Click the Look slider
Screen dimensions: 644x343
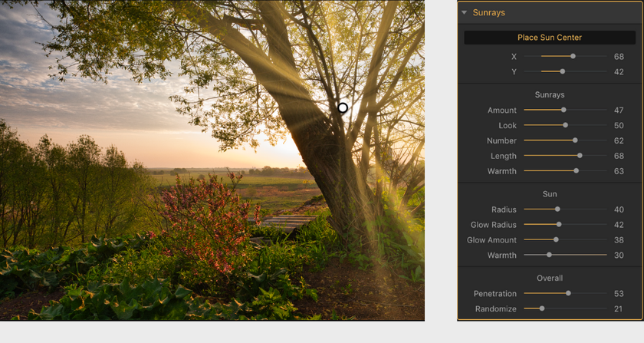coord(565,125)
